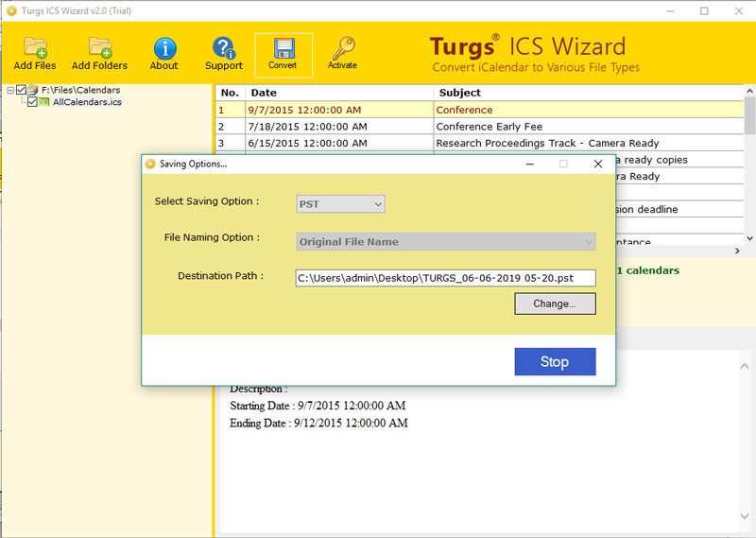Uncheck the AllCalendars.ics checkbox
756x538 pixels.
pyautogui.click(x=32, y=102)
